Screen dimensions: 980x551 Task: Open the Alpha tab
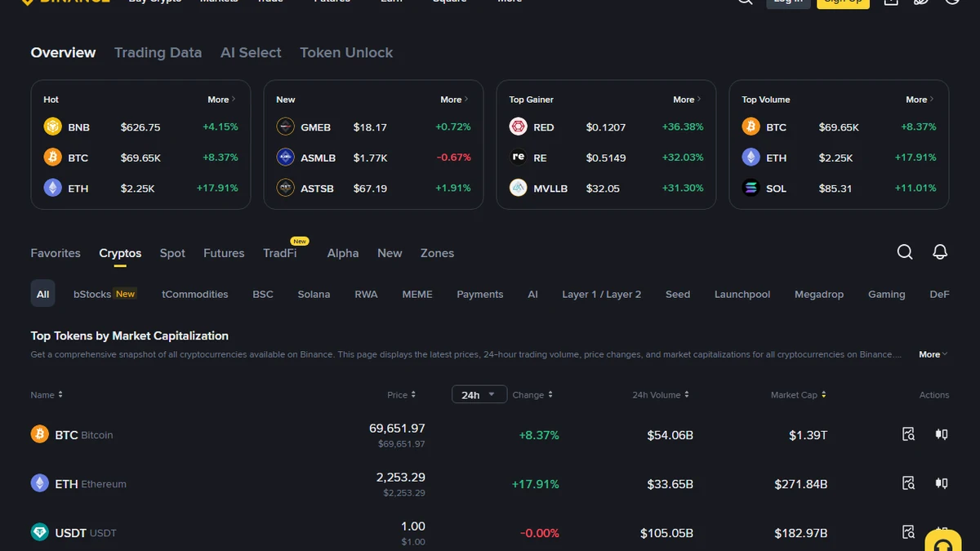[343, 253]
